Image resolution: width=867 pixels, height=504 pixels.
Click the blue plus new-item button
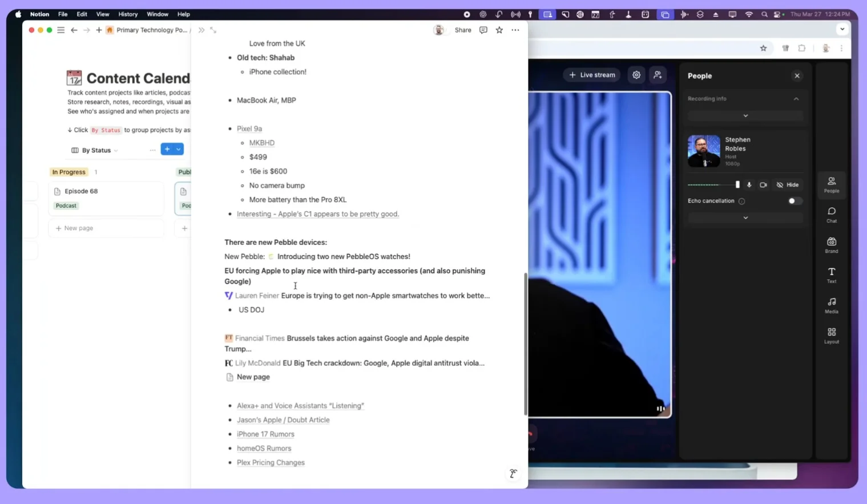pyautogui.click(x=167, y=150)
